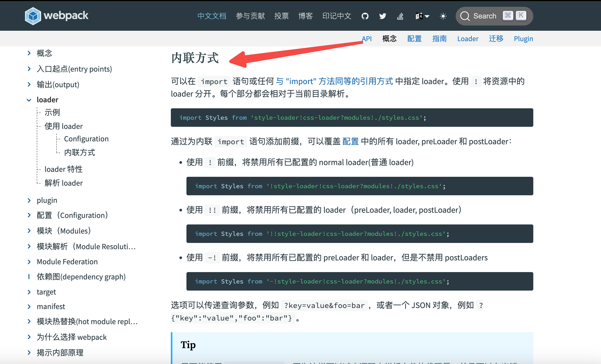Image resolution: width=601 pixels, height=364 pixels.
Task: Switch to the API tab
Action: click(x=367, y=39)
